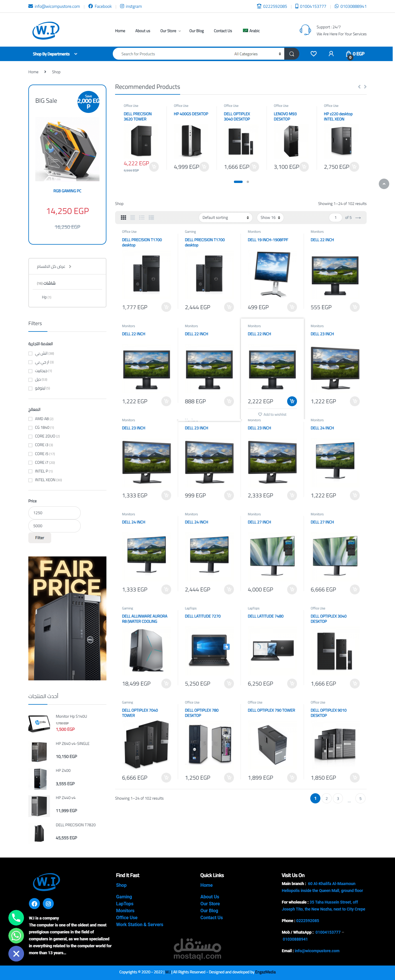Viewport: 395px width, 980px height.
Task: Add DELL 19 INCH-1908FPF to cart
Action: point(292,307)
